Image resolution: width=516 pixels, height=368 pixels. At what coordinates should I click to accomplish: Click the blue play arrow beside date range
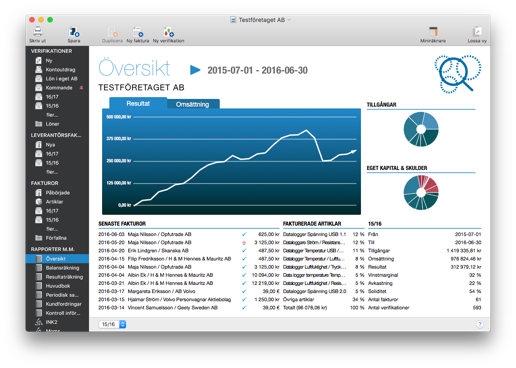pos(195,70)
